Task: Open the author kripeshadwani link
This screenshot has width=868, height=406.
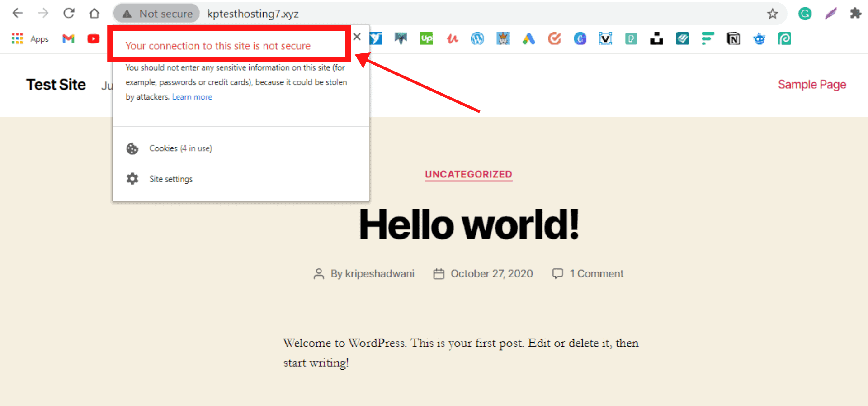Action: 380,274
